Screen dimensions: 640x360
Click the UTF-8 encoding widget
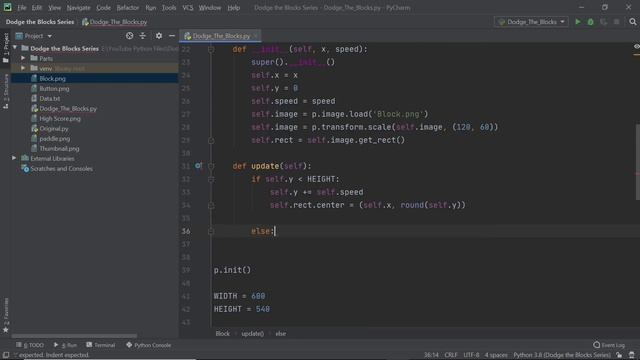[x=471, y=355]
